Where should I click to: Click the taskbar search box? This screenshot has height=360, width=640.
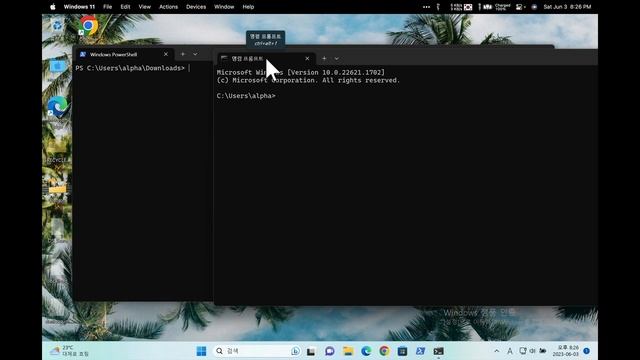tap(258, 351)
